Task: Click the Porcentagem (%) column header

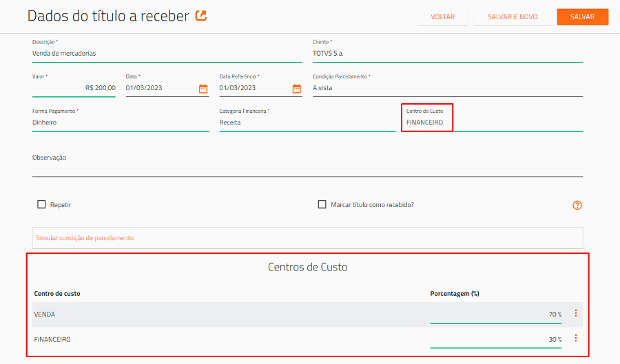Action: click(x=455, y=294)
